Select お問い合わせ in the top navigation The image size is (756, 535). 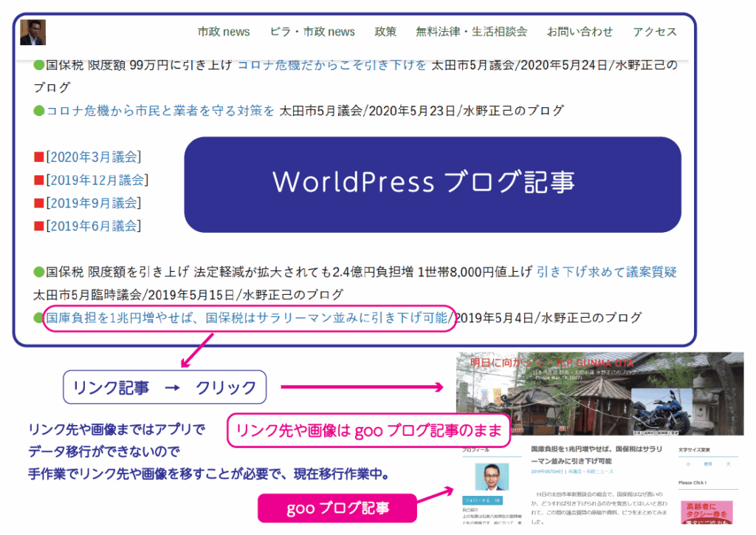pyautogui.click(x=580, y=32)
